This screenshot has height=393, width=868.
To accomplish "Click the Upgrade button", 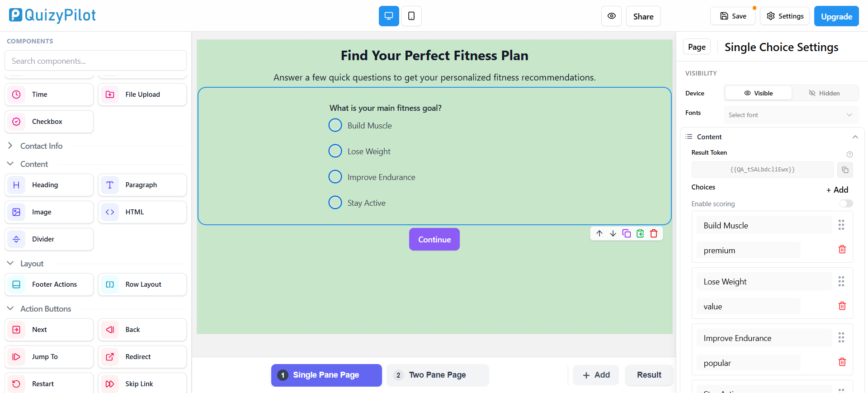I will pos(836,16).
